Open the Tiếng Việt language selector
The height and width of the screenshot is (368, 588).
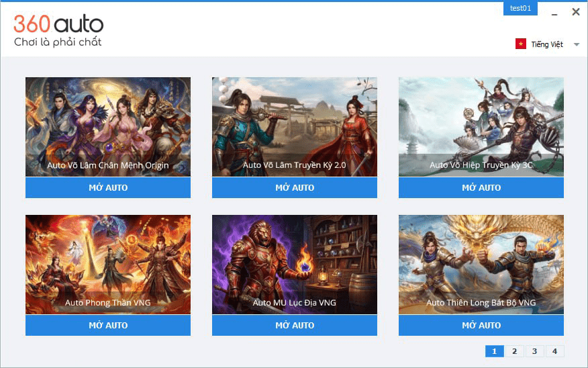click(x=547, y=44)
